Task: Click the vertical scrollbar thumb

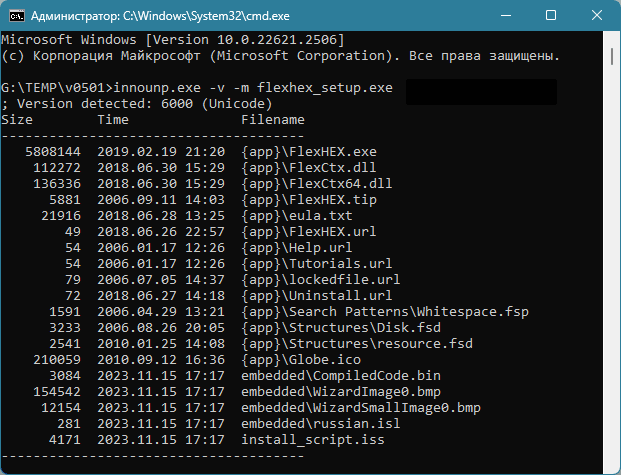Action: click(x=612, y=55)
